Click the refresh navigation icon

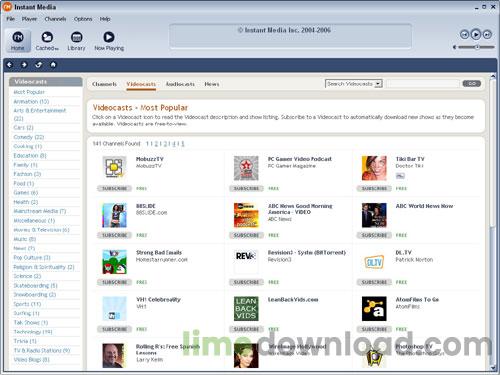click(x=39, y=65)
